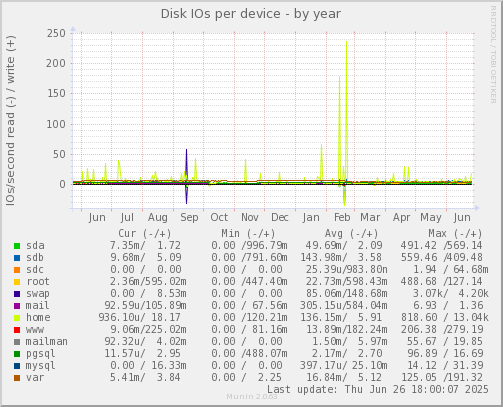
Task: Click the 'Jan' x-axis month label
Action: [311, 218]
